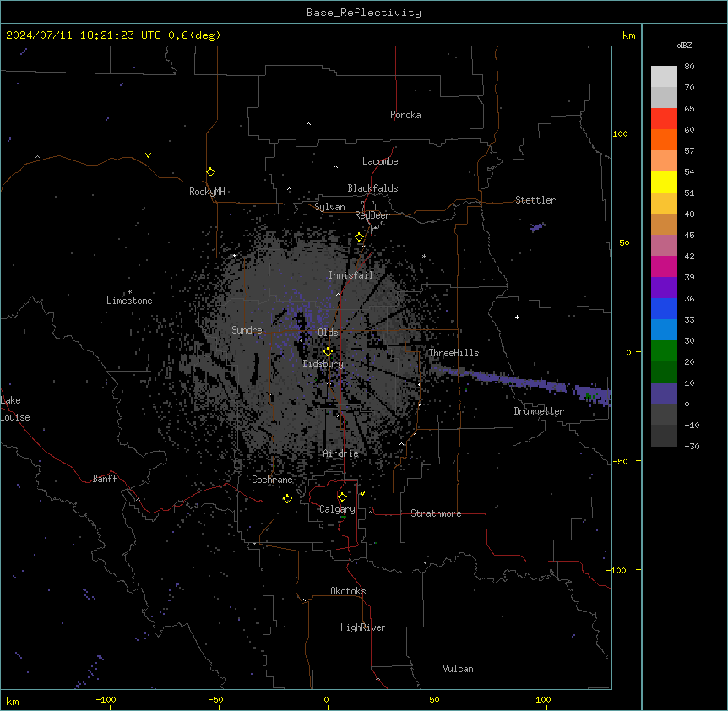Select the magenta swatch in the dBZ legend
The width and height of the screenshot is (728, 711).
tap(664, 266)
